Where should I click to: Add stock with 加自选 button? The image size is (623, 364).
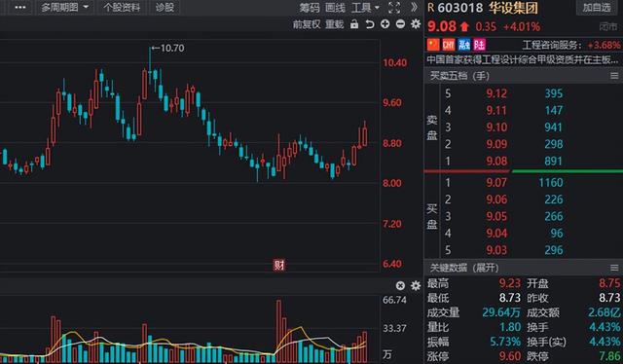pyautogui.click(x=597, y=7)
